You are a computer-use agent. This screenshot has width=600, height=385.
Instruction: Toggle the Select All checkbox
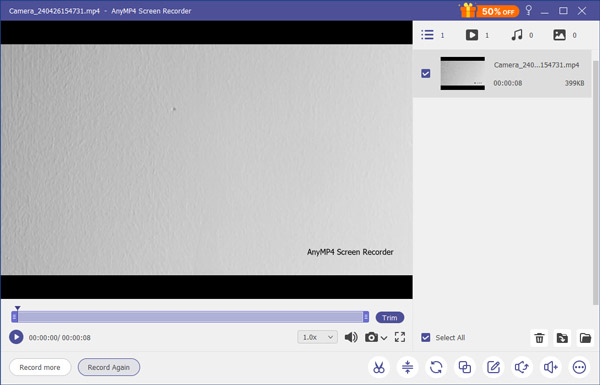click(x=426, y=338)
